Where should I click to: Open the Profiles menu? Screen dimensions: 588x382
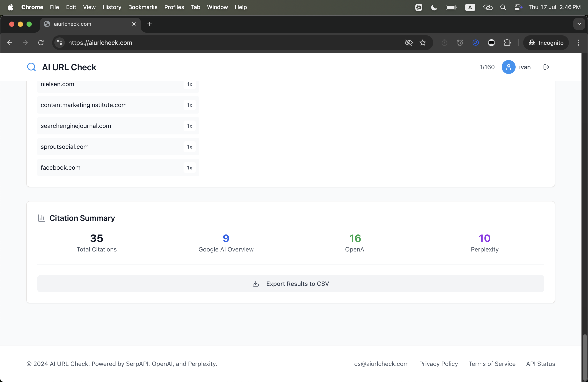pyautogui.click(x=174, y=7)
